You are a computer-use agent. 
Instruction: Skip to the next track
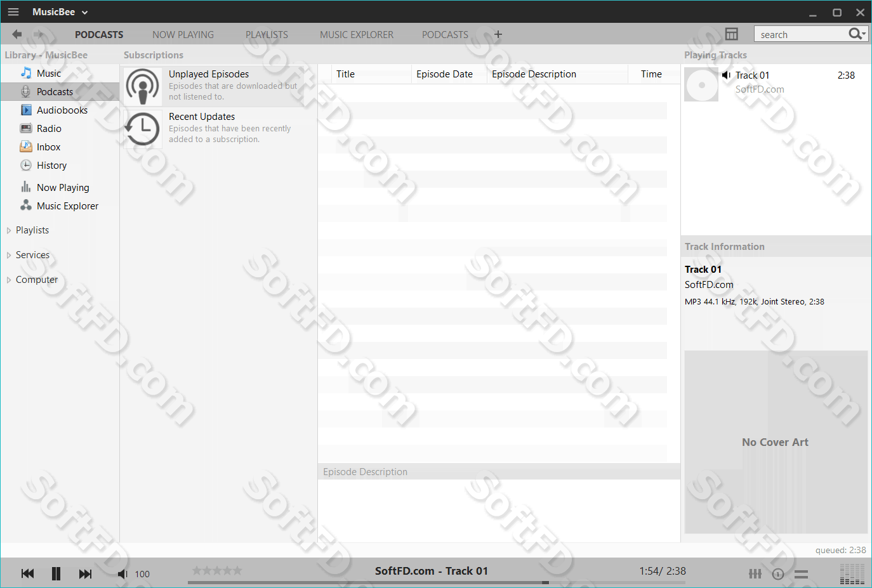click(x=85, y=573)
